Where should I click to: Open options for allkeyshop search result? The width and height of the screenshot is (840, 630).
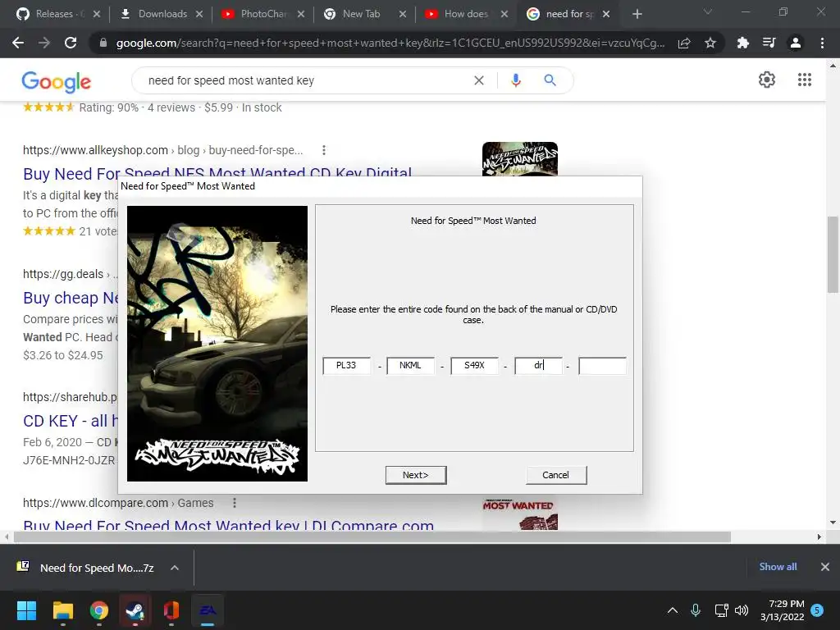point(323,151)
